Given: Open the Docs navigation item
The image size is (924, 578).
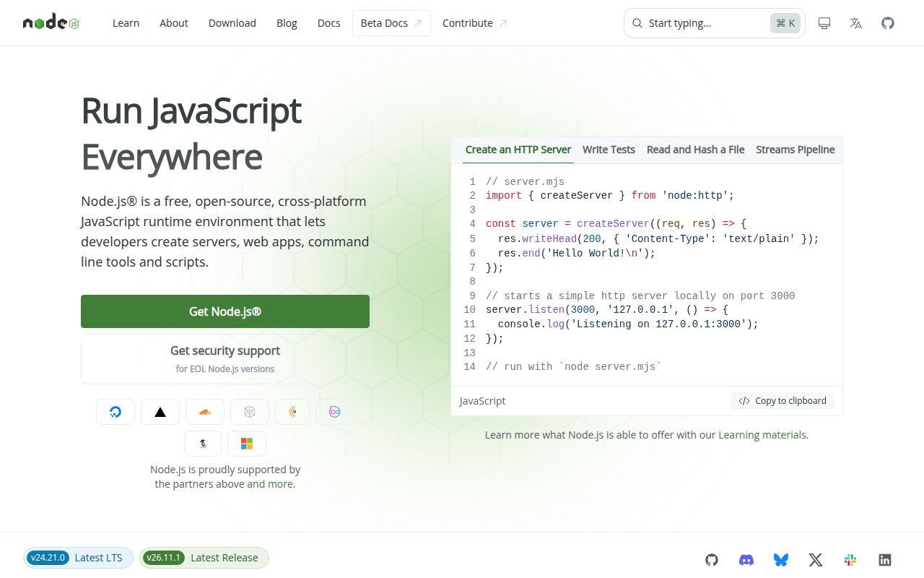Looking at the screenshot, I should pyautogui.click(x=329, y=23).
